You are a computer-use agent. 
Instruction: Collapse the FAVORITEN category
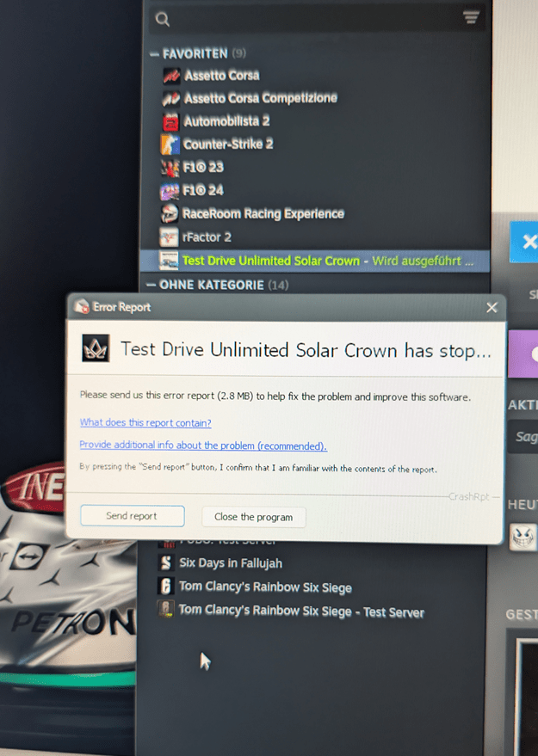pyautogui.click(x=154, y=54)
